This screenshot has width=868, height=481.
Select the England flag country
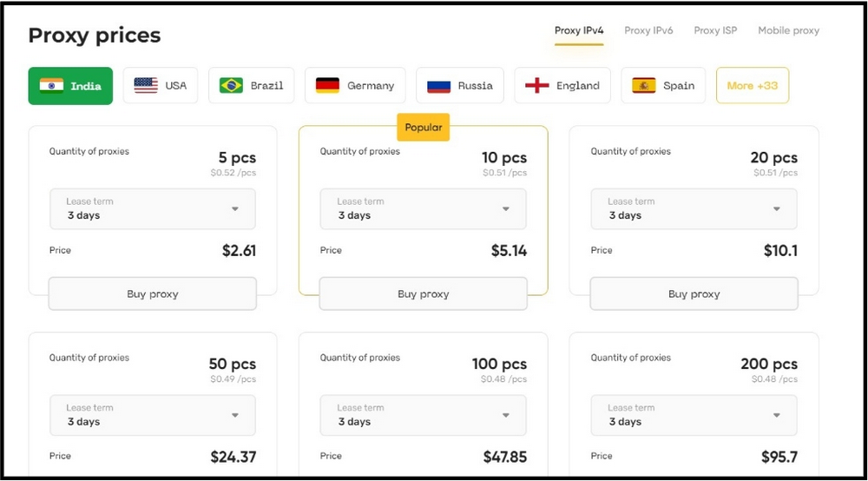tap(562, 86)
